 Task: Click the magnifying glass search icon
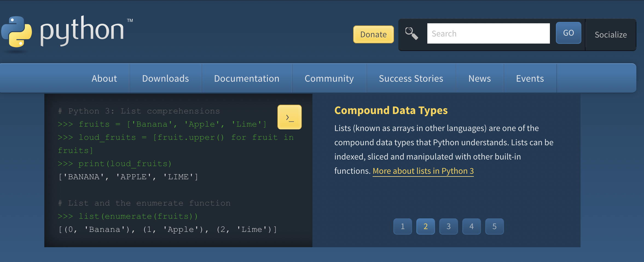(x=411, y=33)
